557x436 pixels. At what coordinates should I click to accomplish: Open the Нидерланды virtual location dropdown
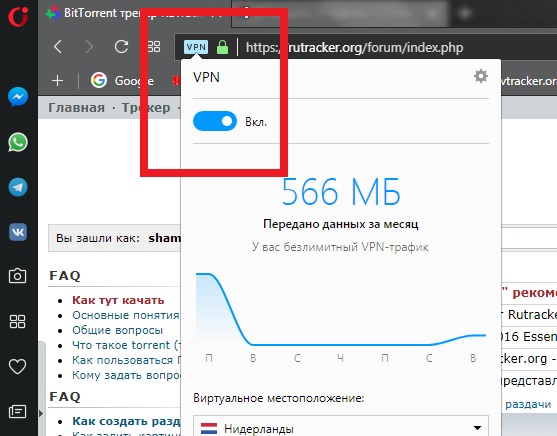341,426
